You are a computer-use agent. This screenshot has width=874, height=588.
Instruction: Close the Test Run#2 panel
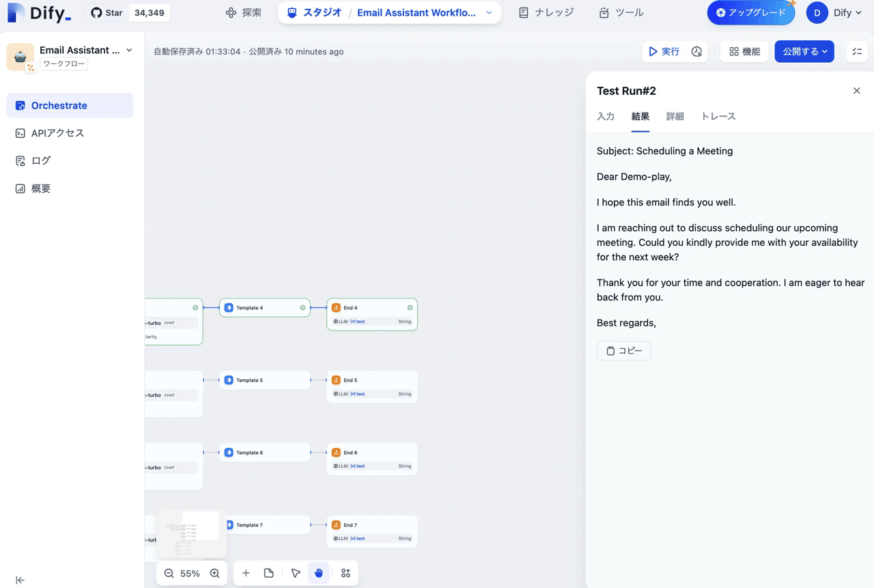[x=857, y=91]
